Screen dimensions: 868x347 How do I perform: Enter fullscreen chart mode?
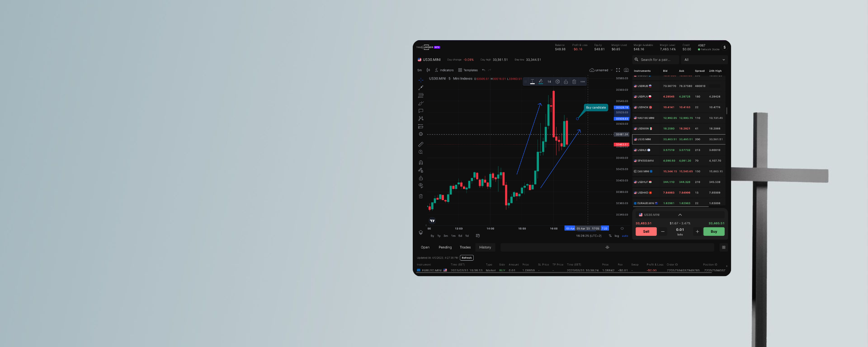tap(618, 70)
